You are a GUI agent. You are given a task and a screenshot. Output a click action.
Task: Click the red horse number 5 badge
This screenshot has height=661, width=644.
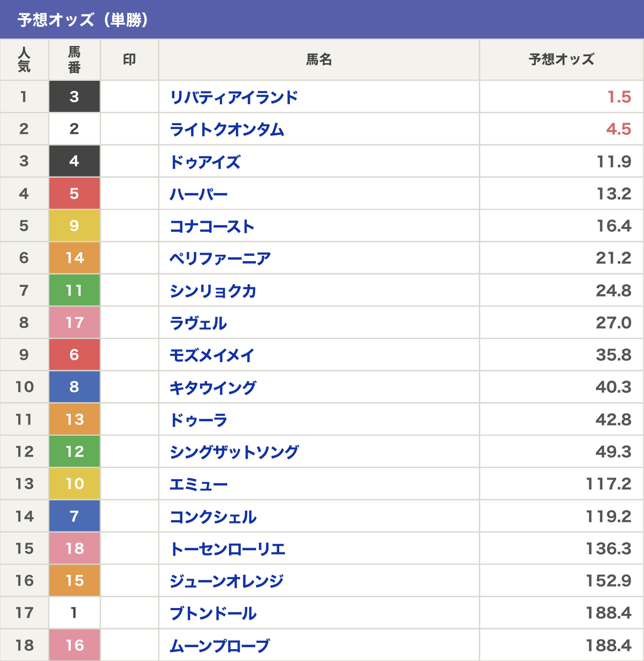74,194
